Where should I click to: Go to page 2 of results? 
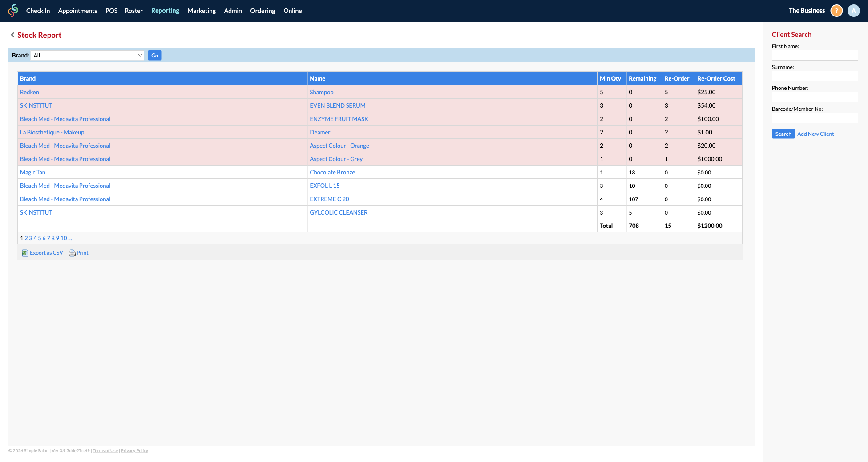point(26,238)
